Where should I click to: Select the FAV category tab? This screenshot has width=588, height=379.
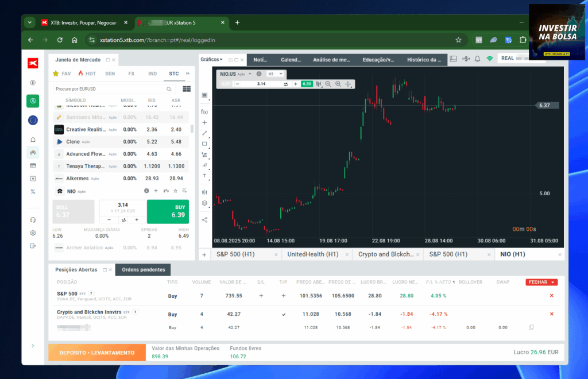[x=62, y=74]
